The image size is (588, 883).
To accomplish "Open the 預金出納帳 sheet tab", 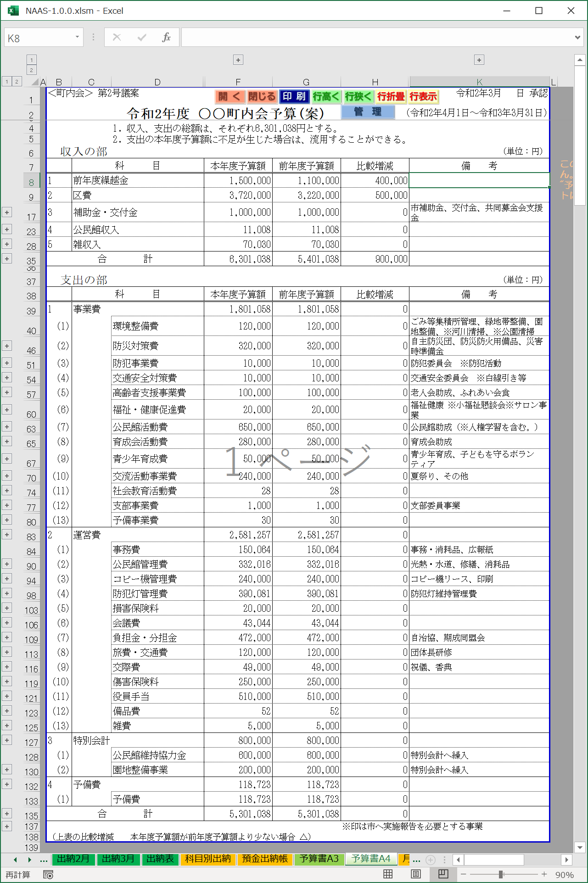I will (265, 859).
